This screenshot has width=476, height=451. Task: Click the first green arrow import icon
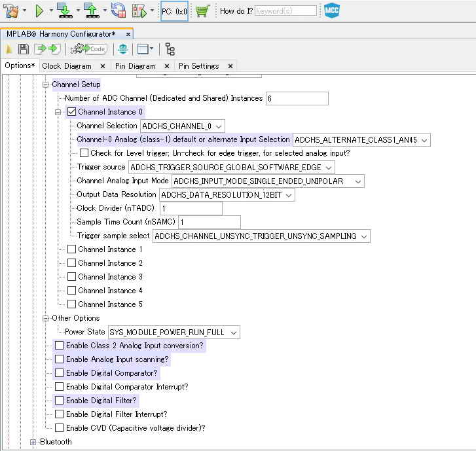coord(40,49)
